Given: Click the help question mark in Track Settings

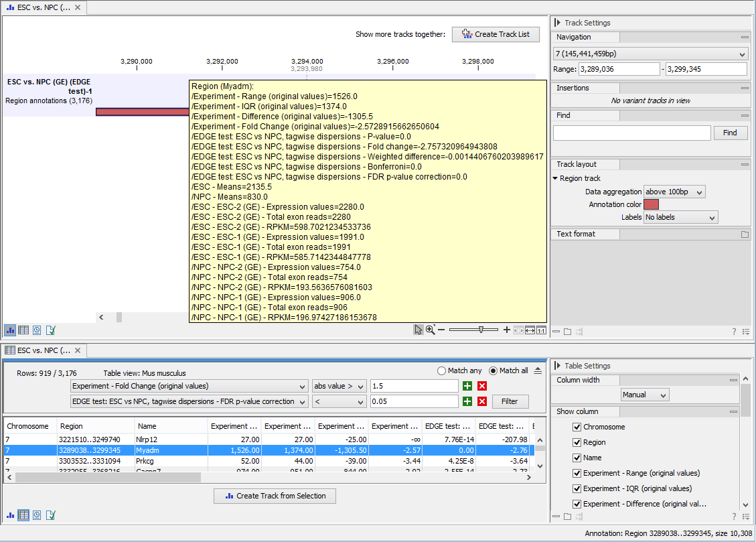Looking at the screenshot, I should (735, 330).
